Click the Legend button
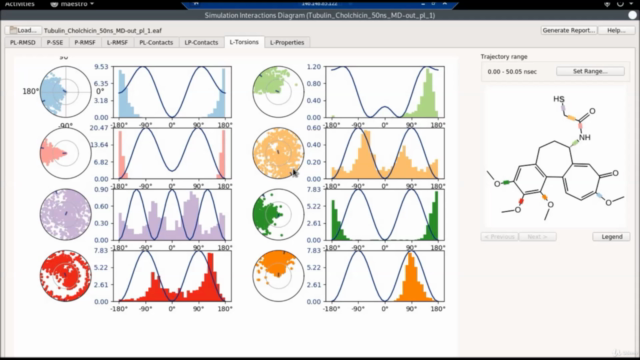Screen dimensions: 640x360 [611, 237]
